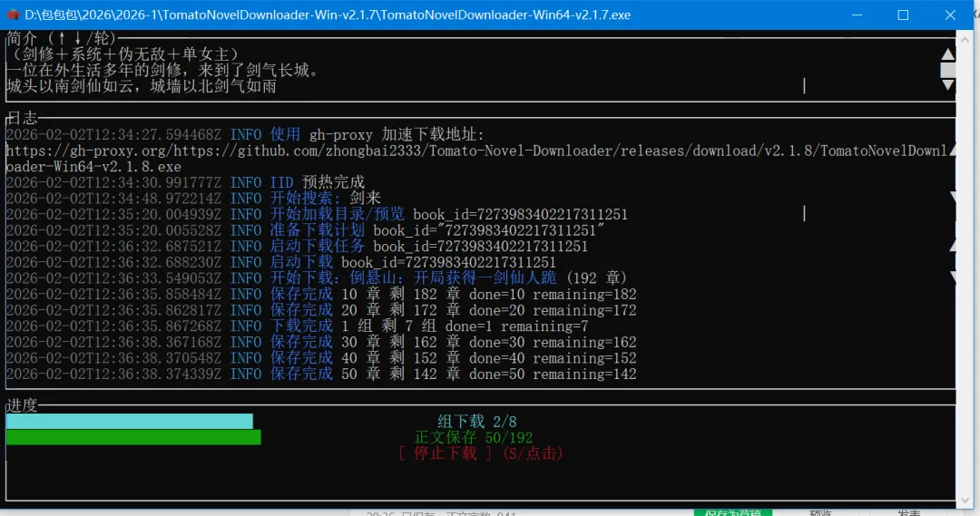
Task: Click log line done=30 remaining=162
Action: pos(321,342)
